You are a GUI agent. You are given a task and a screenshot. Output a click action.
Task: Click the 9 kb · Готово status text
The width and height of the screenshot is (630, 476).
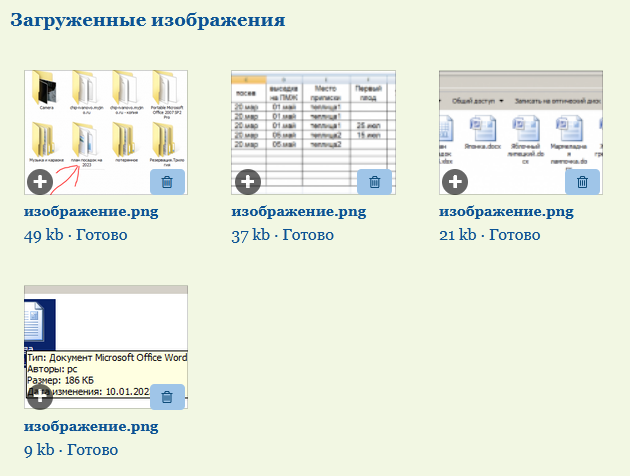(71, 450)
